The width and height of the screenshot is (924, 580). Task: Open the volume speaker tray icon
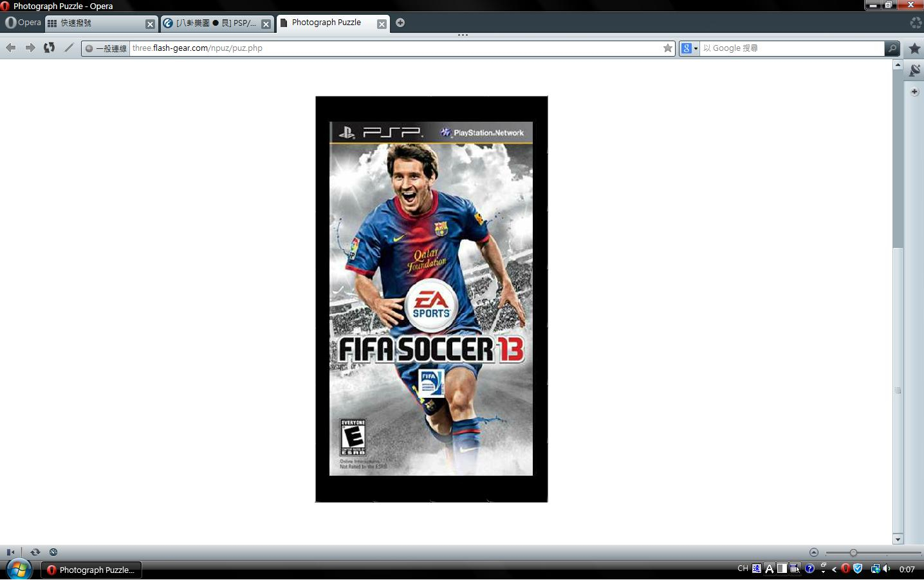887,568
